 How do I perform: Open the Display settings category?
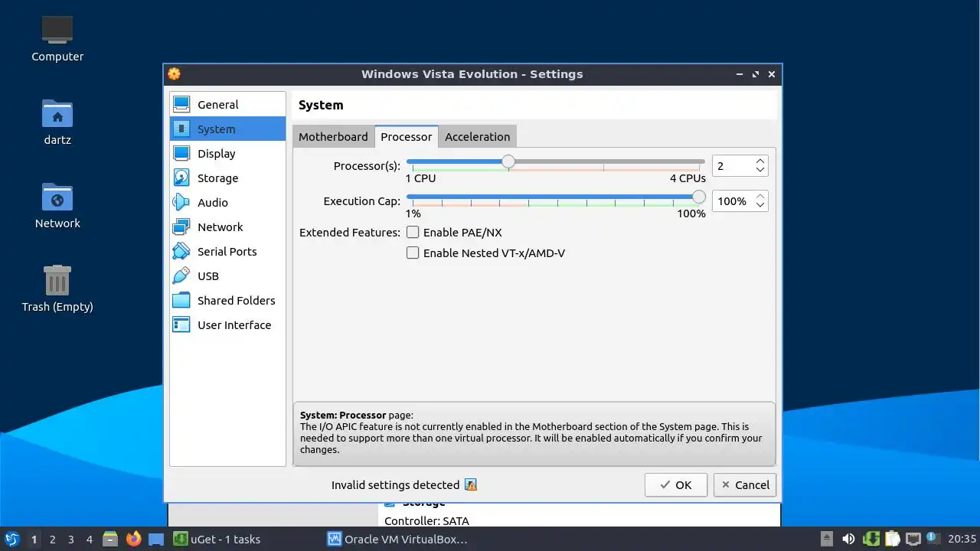(227, 154)
